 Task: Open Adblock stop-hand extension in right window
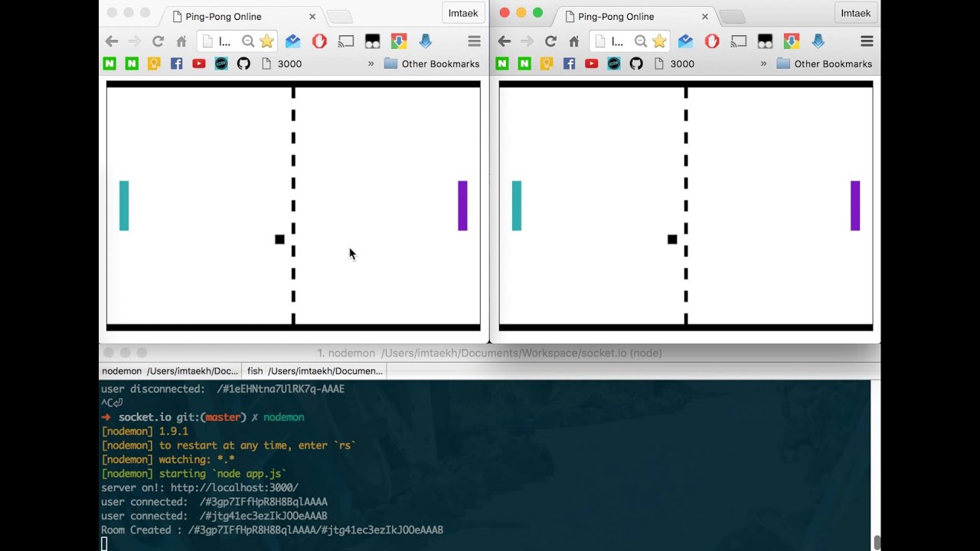(712, 41)
